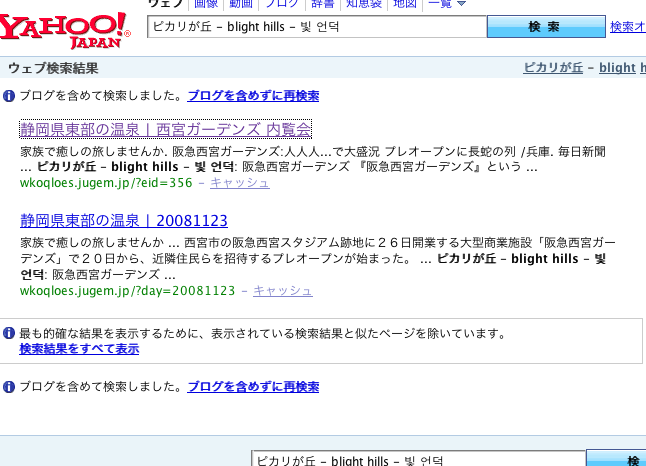Click the ピカリが丘 header link
646x466 pixels.
pyautogui.click(x=553, y=68)
